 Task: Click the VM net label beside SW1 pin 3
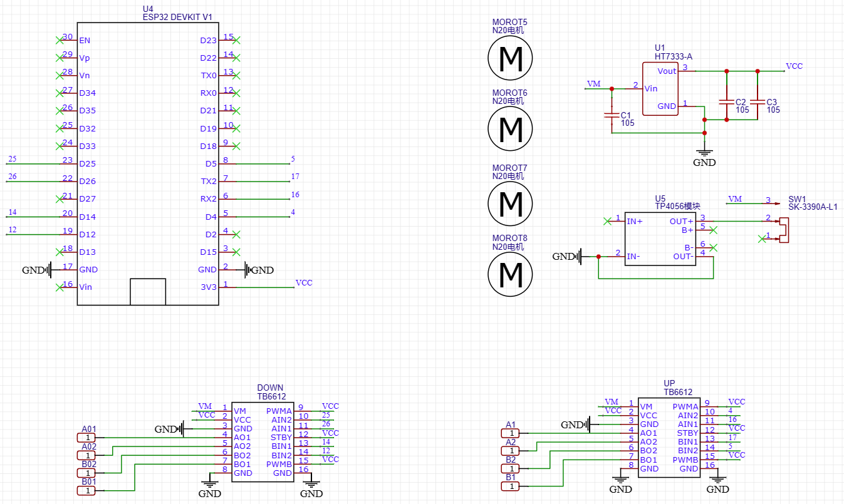pos(735,199)
